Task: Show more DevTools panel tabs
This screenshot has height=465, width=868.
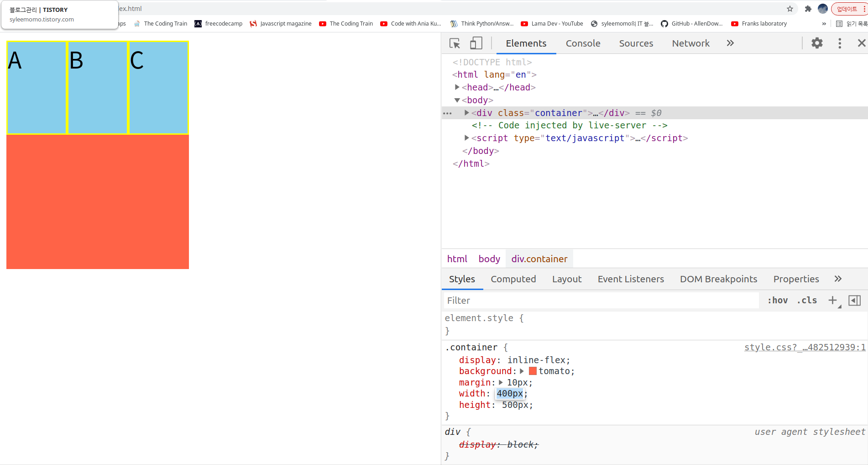Action: 730,43
